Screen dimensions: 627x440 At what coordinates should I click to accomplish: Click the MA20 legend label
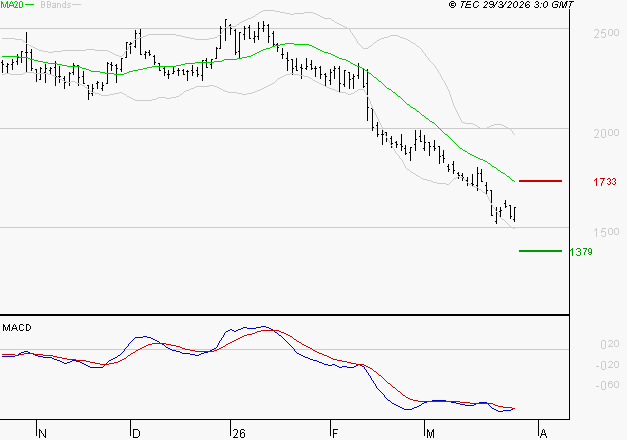[12, 5]
